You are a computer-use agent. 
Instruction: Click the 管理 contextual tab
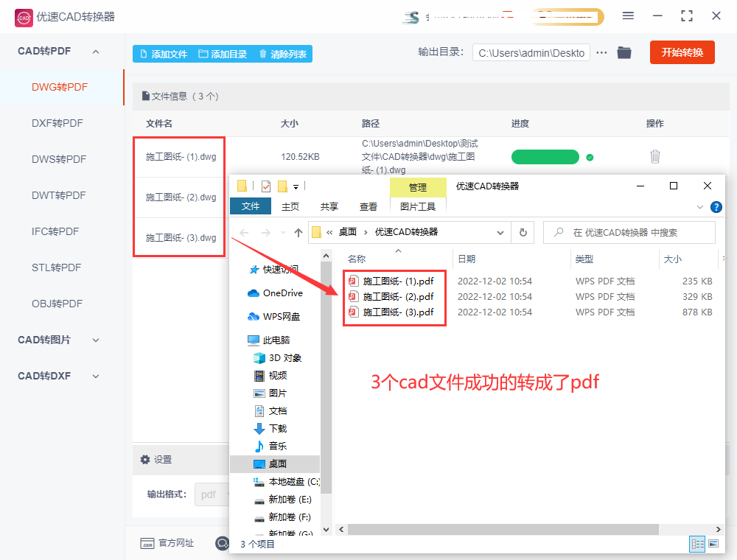[418, 187]
